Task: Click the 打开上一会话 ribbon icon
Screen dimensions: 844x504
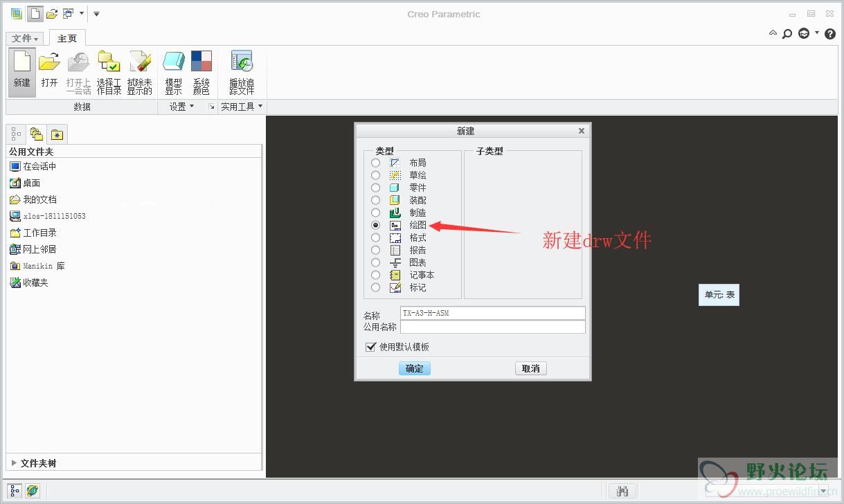Action: pyautogui.click(x=78, y=73)
